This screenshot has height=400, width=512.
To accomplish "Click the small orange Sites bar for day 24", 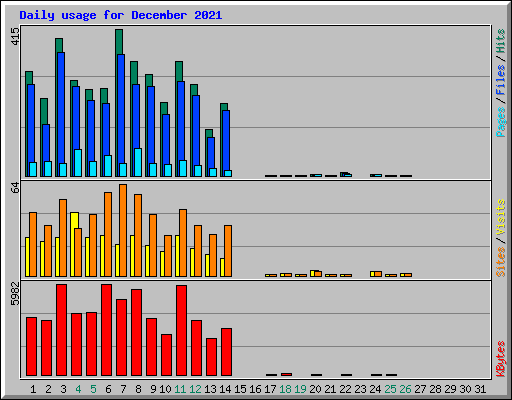I will (378, 274).
